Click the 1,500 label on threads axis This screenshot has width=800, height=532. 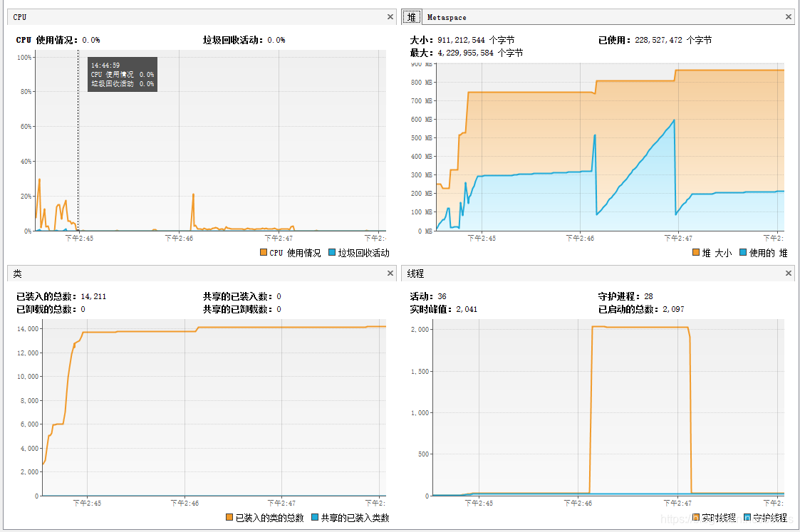[x=420, y=371]
